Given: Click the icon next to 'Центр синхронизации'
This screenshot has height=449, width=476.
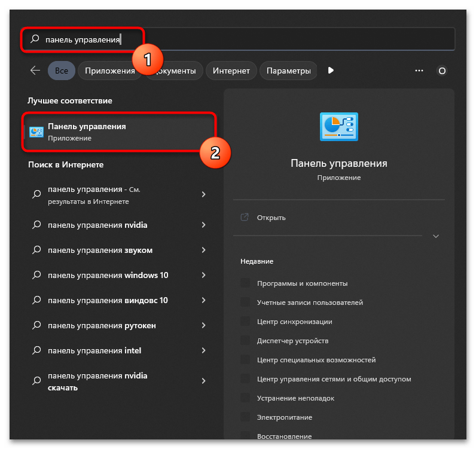Looking at the screenshot, I should coord(245,321).
